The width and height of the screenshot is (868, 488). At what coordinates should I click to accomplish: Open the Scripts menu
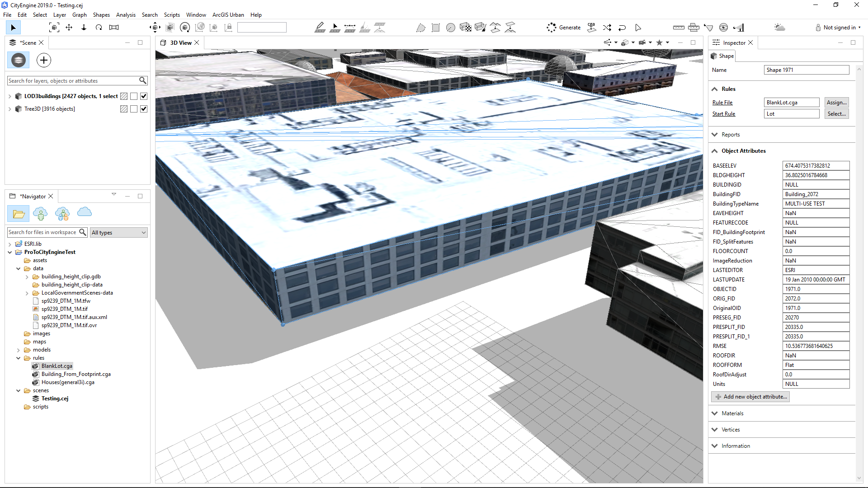(172, 15)
